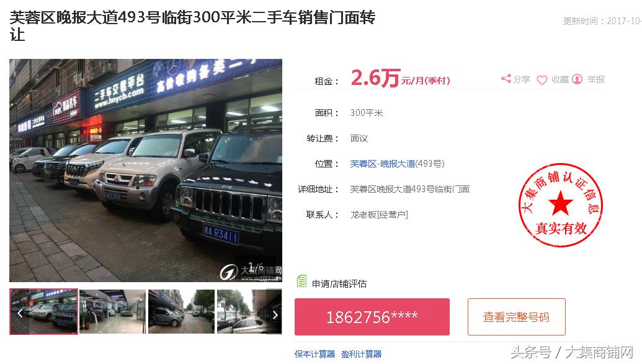Click the masked phone number 1862756**** button
The height and width of the screenshot is (364, 642).
372,317
